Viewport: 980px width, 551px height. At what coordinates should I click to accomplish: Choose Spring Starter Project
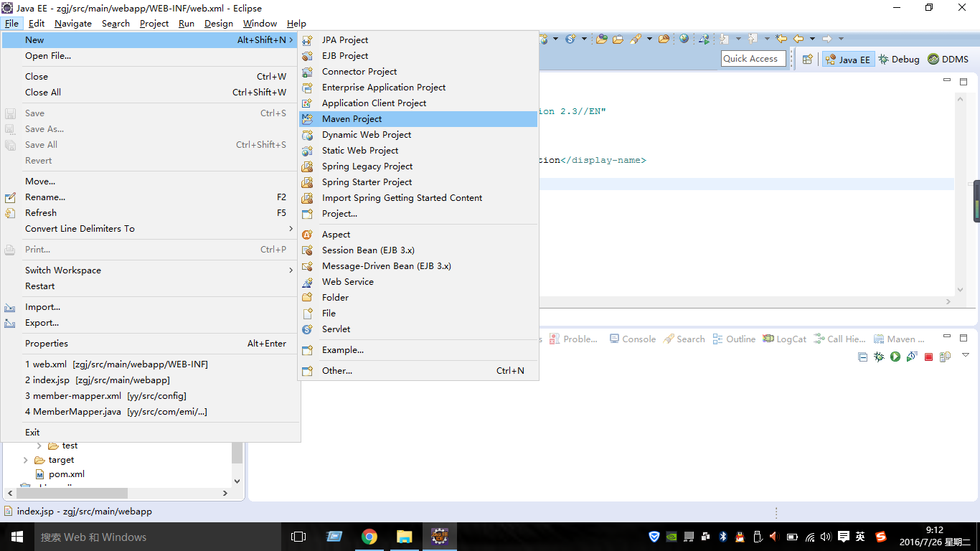(x=418, y=182)
